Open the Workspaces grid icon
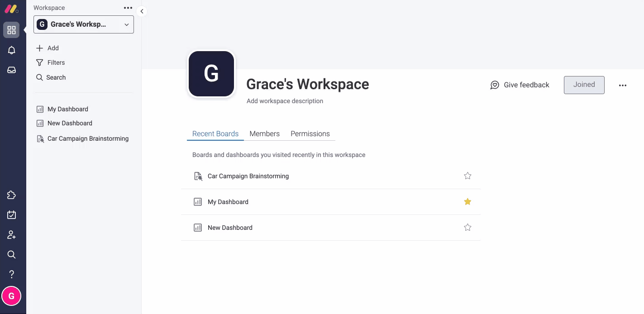The image size is (644, 314). coord(11,30)
